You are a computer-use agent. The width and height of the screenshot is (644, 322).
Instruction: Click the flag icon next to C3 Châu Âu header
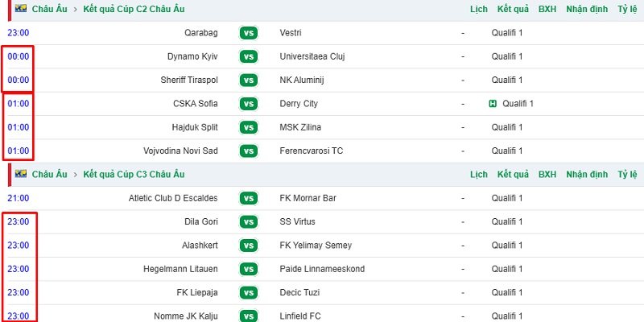click(21, 174)
